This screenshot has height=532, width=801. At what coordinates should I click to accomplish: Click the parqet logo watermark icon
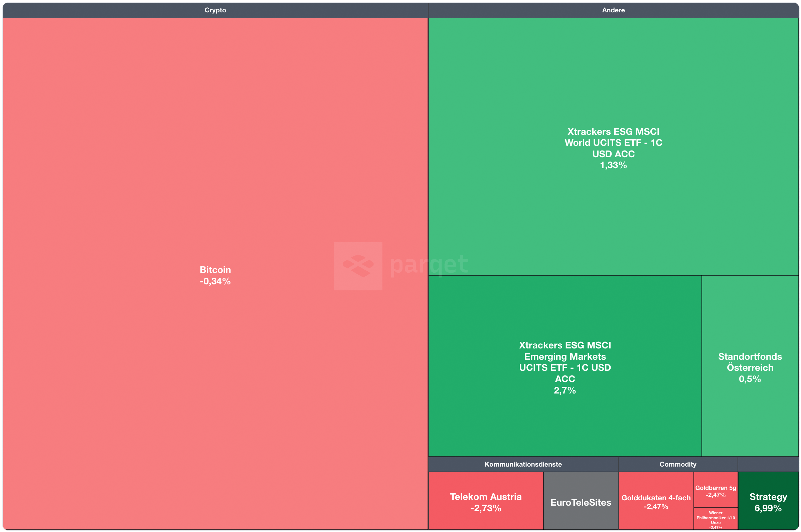click(358, 266)
